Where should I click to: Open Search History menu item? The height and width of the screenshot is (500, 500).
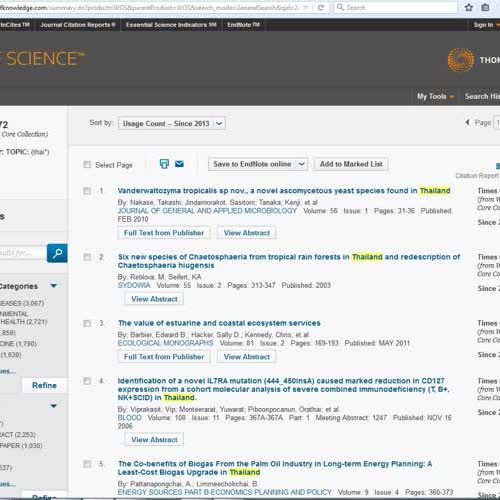point(482,96)
